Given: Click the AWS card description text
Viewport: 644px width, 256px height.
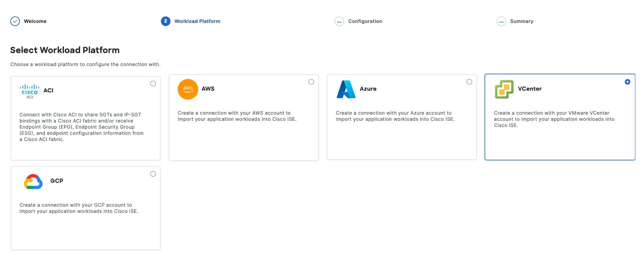Looking at the screenshot, I should pyautogui.click(x=237, y=116).
